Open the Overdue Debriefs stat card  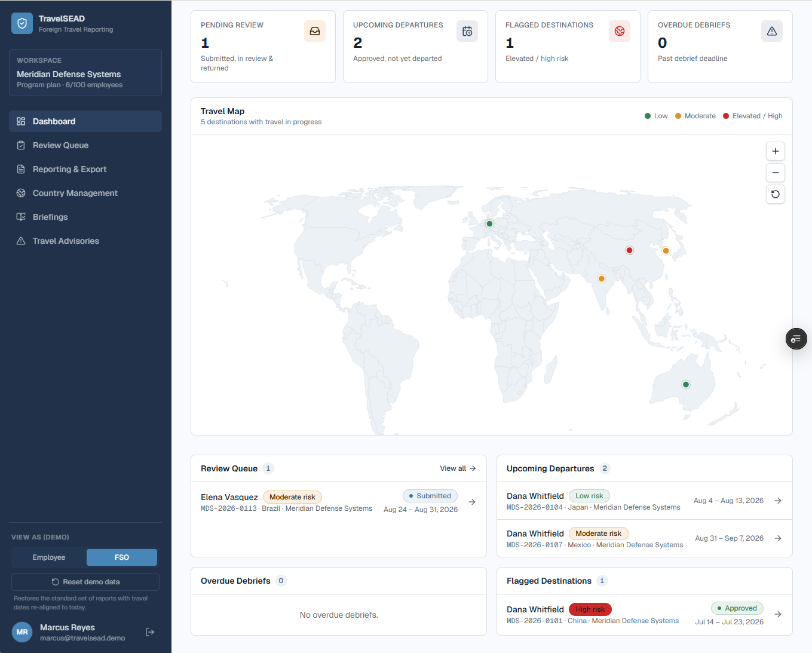(720, 47)
